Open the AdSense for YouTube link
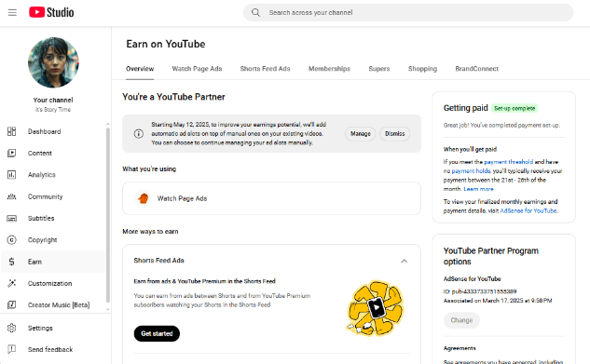Viewport: 590px width, 364px height. pos(528,210)
